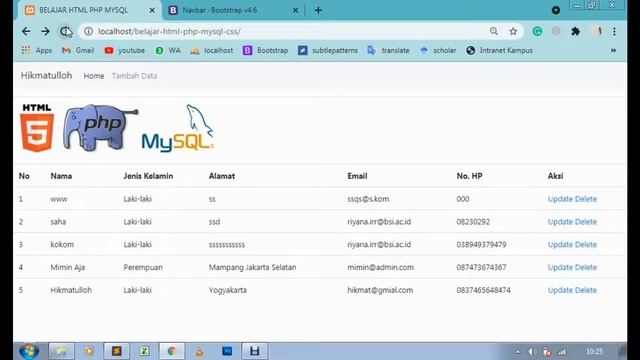Open the Extensions puzzle piece icon
The image size is (640, 360).
[576, 31]
